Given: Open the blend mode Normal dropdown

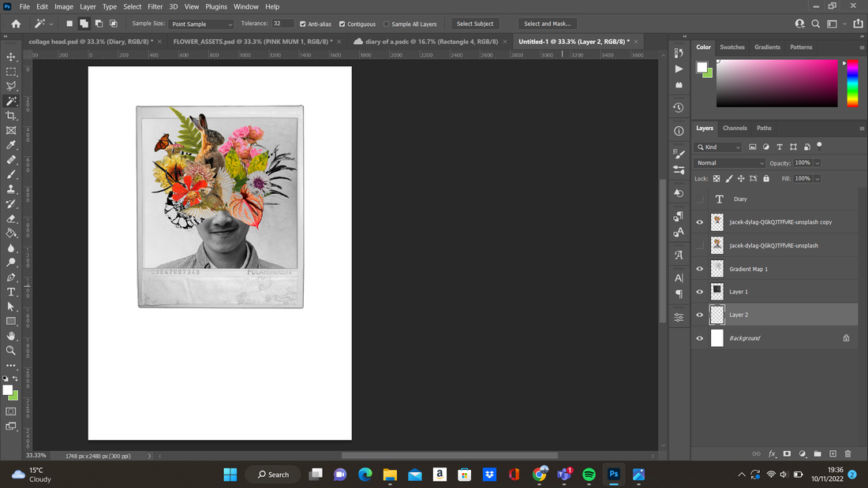Looking at the screenshot, I should pos(730,163).
